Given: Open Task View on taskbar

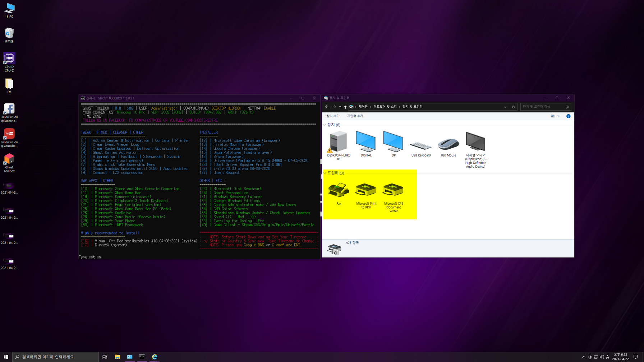Looking at the screenshot, I should coord(105,357).
